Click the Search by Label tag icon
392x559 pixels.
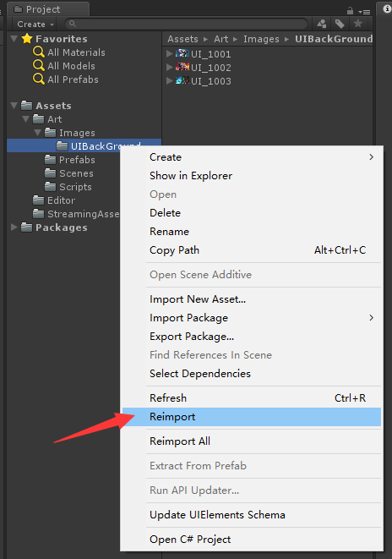[x=340, y=24]
